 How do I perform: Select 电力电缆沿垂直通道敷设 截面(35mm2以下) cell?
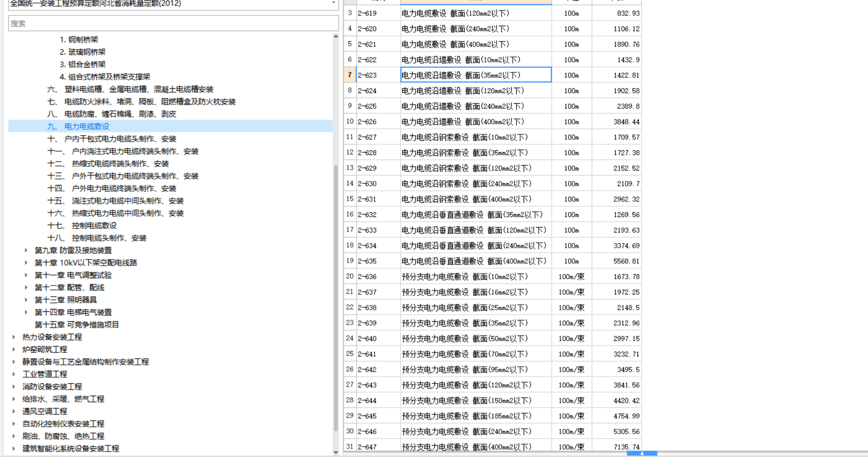pyautogui.click(x=476, y=215)
